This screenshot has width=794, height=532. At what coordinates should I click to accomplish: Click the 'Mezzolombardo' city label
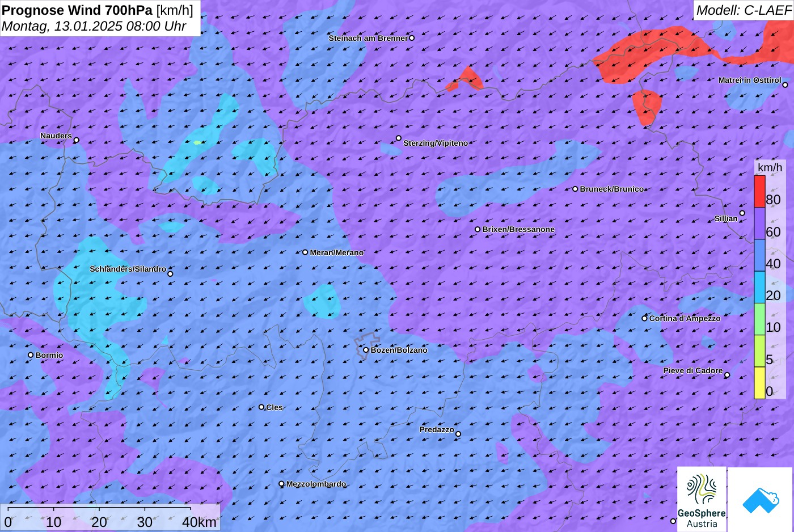pyautogui.click(x=316, y=484)
